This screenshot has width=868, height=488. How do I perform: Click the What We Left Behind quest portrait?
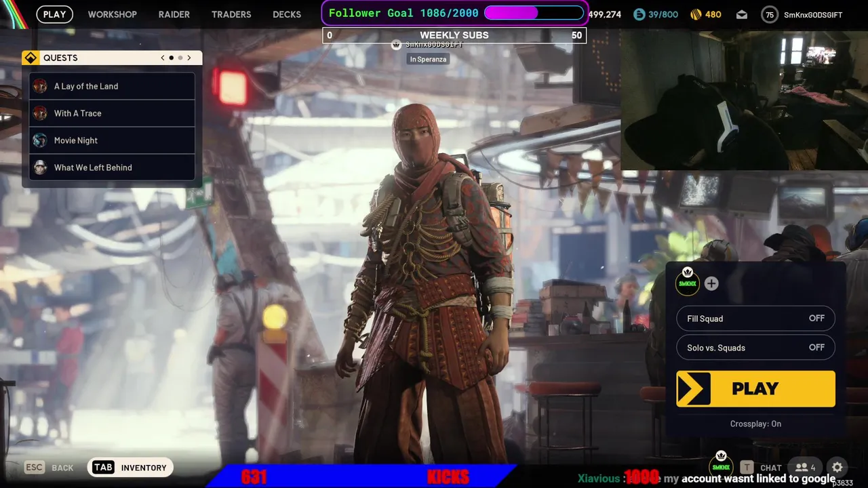pos(41,167)
